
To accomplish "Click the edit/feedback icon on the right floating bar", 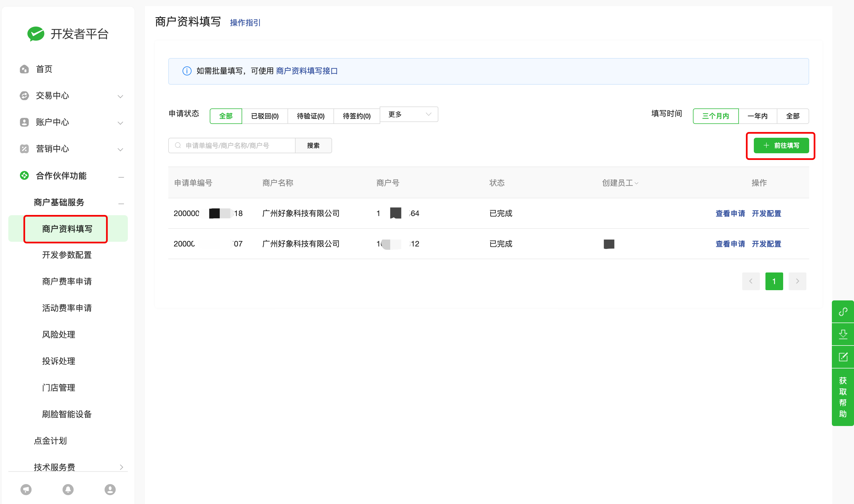I will coord(843,357).
